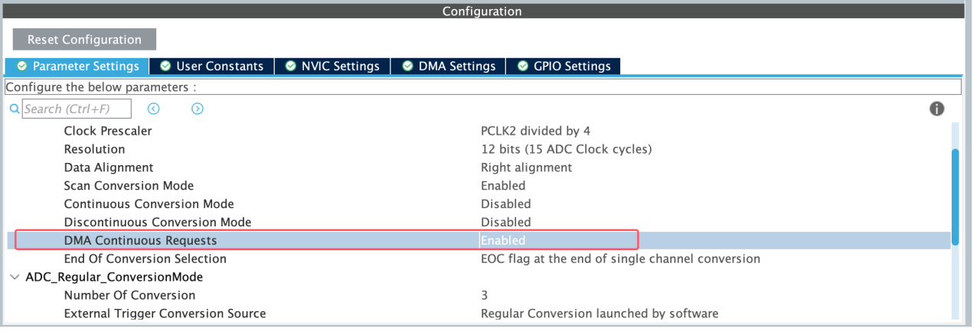The height and width of the screenshot is (335, 980).
Task: Select the Discontinuous Conversion Mode row
Action: point(157,223)
